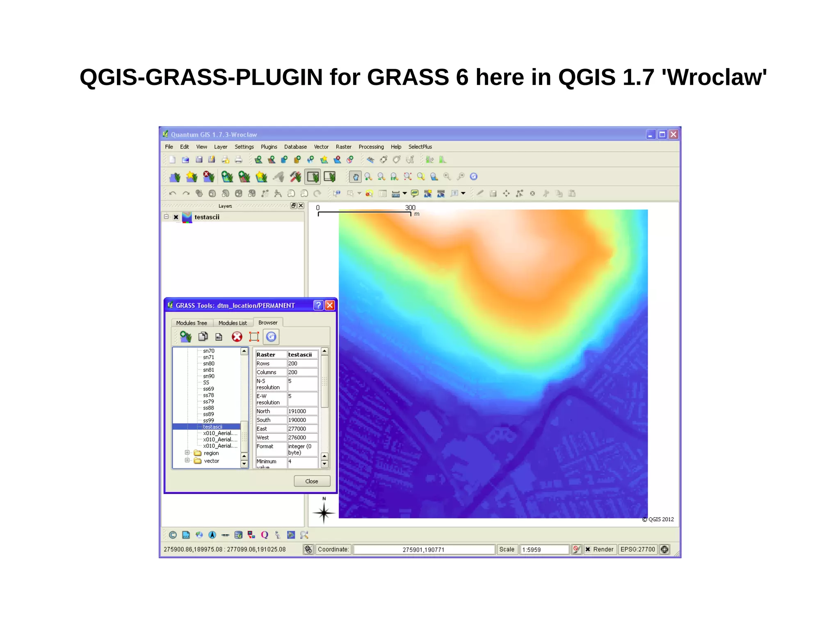
Task: Click Set Region to Selected Map icon
Action: click(254, 337)
